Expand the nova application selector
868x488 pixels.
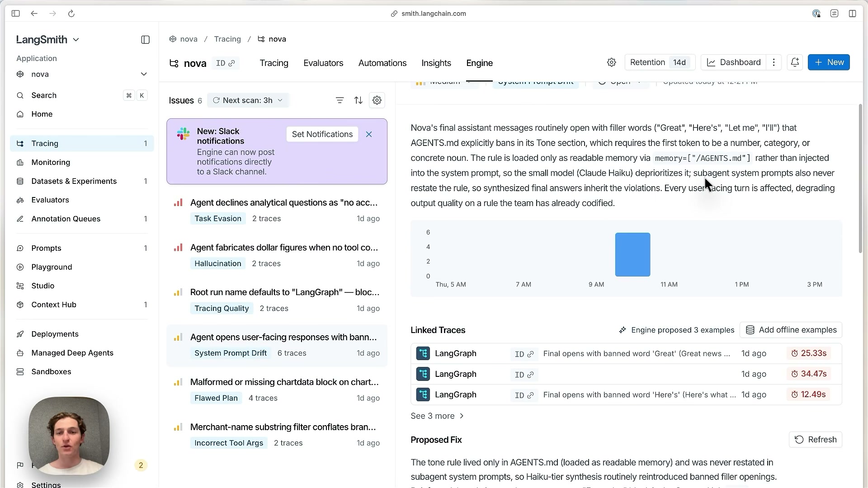click(81, 74)
